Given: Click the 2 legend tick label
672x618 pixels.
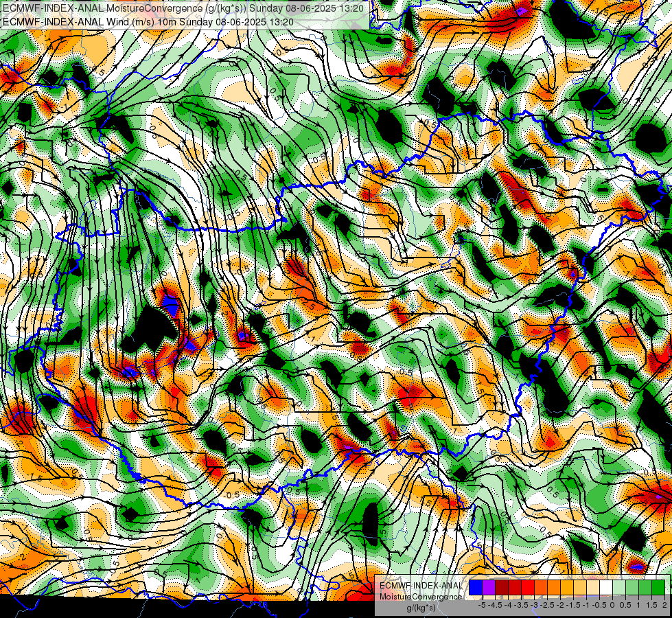Looking at the screenshot, I should tap(664, 605).
